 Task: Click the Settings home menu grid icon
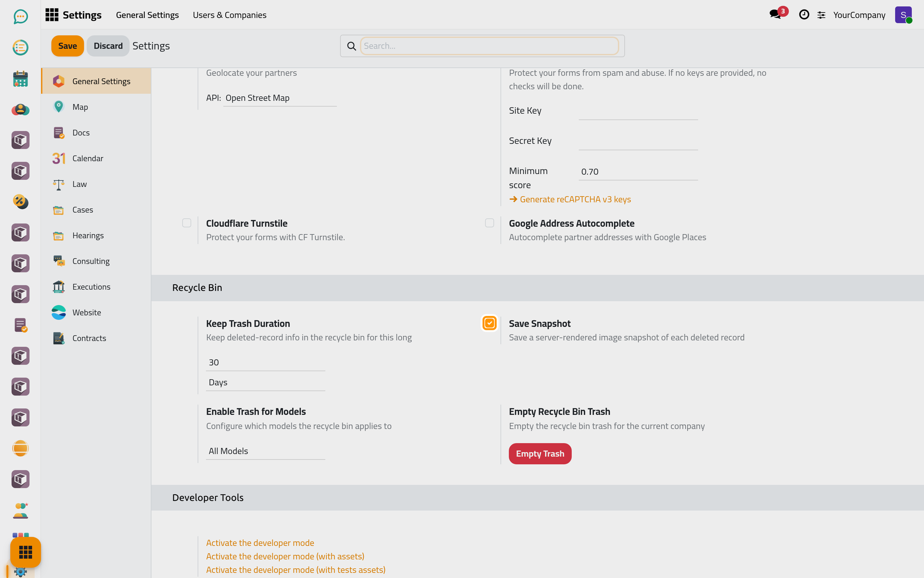click(52, 15)
